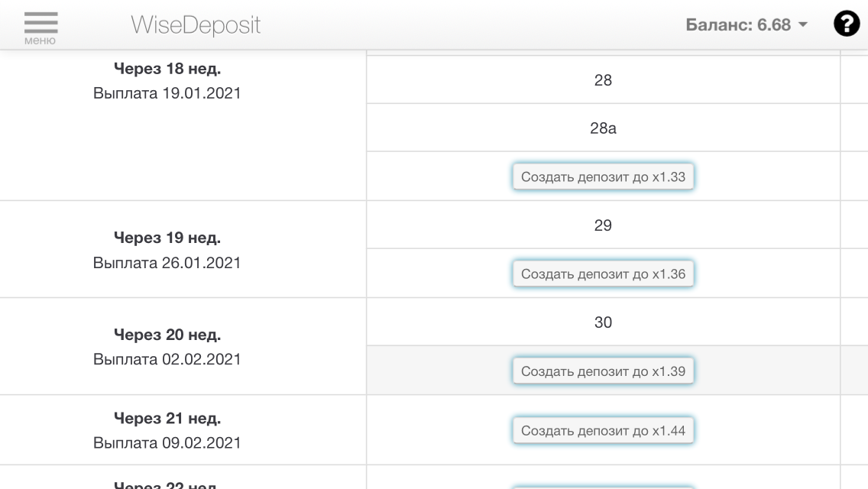Open the hamburger menu icon
The width and height of the screenshot is (868, 489).
[x=40, y=26]
